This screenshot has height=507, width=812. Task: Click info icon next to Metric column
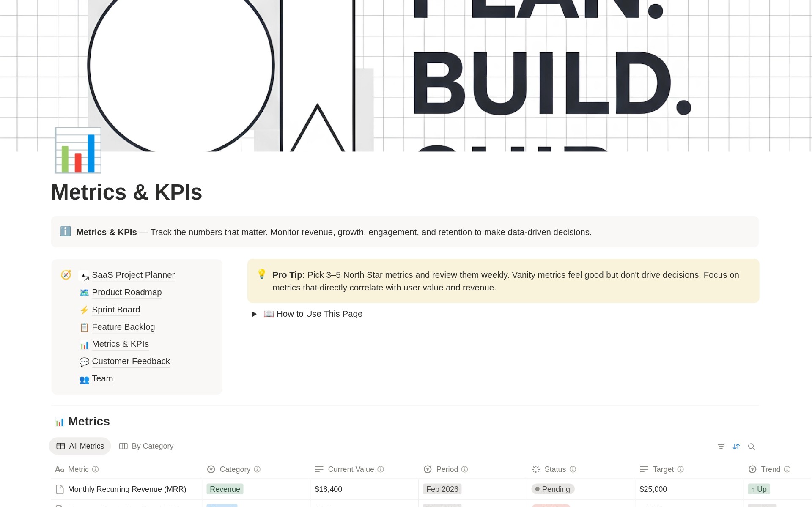(x=96, y=469)
